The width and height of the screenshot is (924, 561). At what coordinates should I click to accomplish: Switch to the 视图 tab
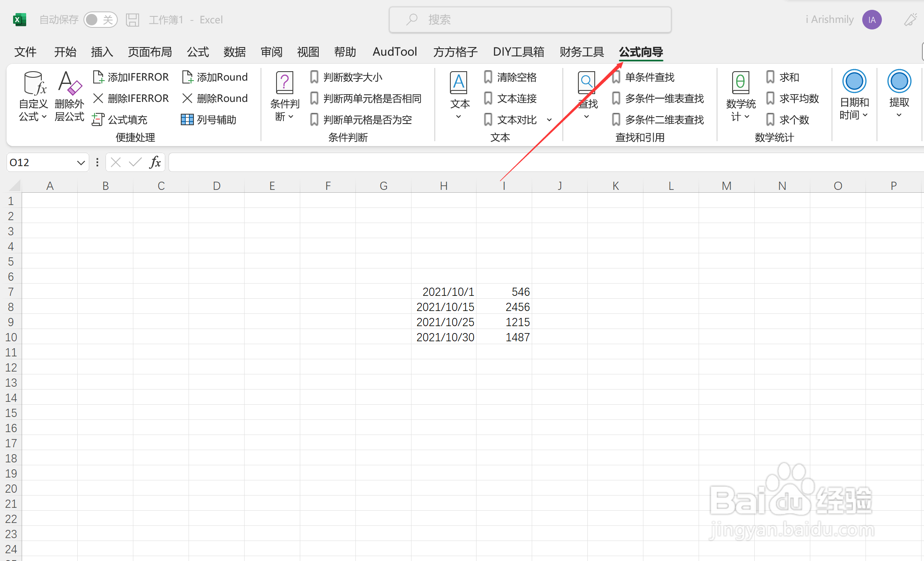(308, 52)
